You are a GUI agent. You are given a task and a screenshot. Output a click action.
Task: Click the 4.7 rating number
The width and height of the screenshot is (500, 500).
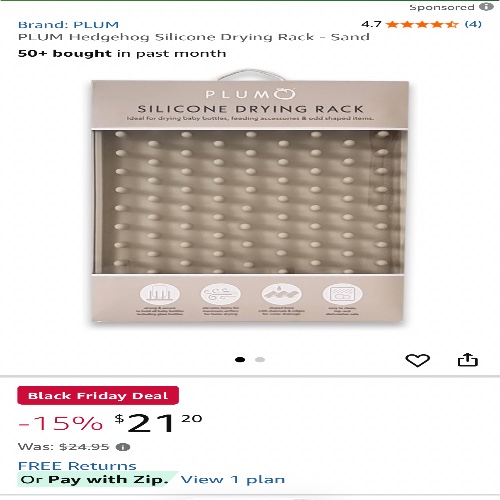pos(371,24)
